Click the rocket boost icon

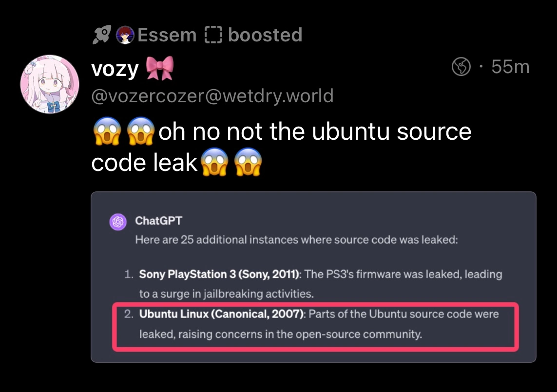point(101,35)
